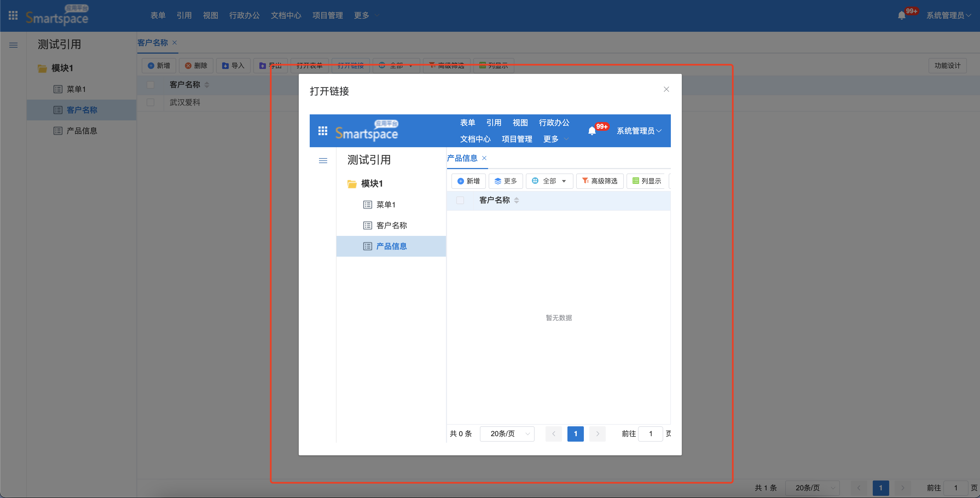Close the 产品信息 tab in the dialog
The height and width of the screenshot is (498, 980).
pos(484,158)
